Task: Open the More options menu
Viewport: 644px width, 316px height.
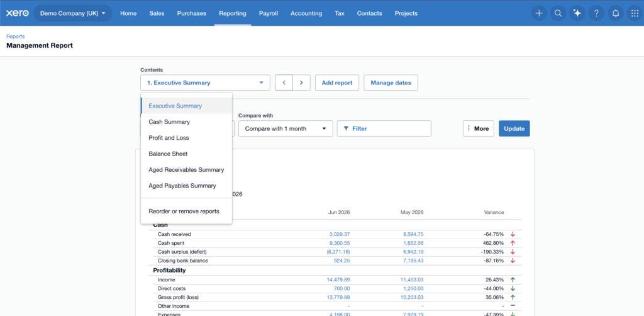Action: coord(478,128)
